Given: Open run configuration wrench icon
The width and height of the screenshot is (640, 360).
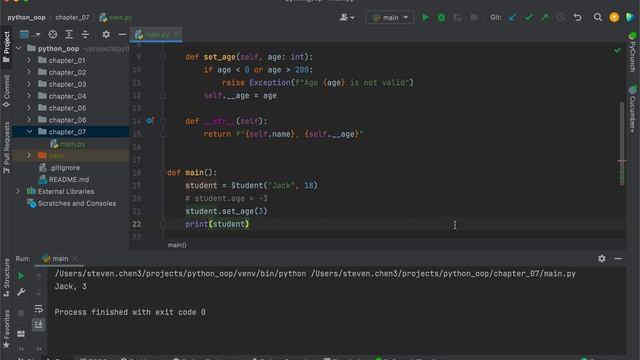Looking at the screenshot, I should coord(21,292).
